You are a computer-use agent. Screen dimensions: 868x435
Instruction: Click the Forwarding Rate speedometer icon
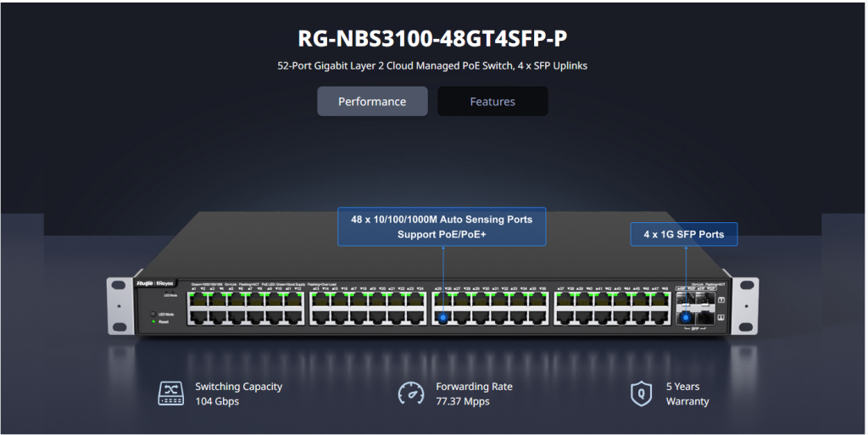click(x=411, y=393)
